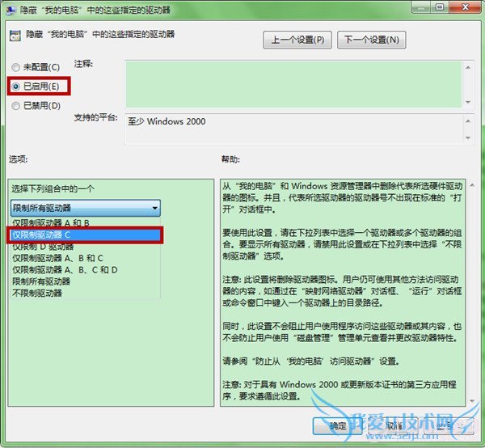
Task: Click the 下一个设置(N) button
Action: (372, 40)
